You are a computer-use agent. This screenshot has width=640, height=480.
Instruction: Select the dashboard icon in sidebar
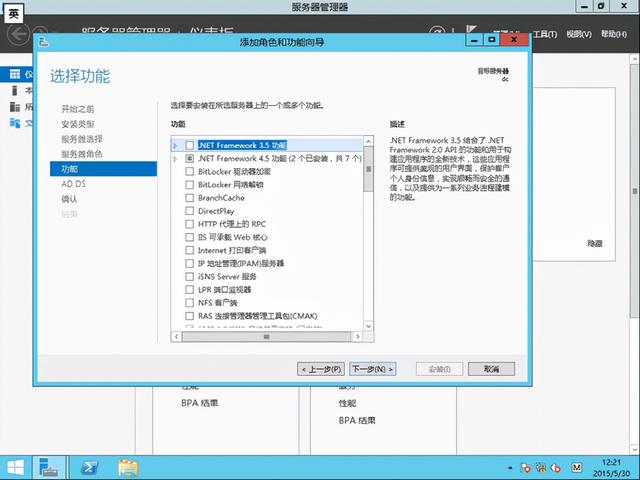(x=15, y=74)
